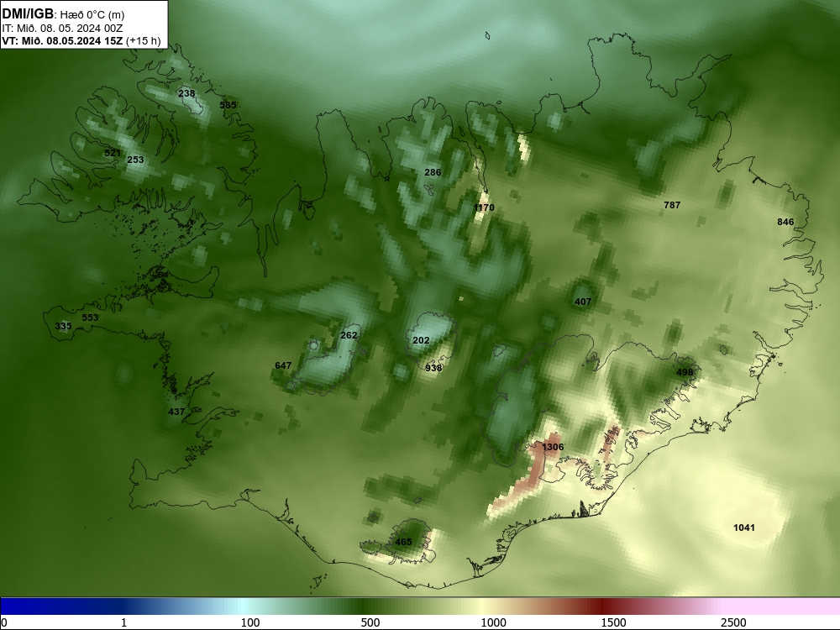Click the 1000 tick on the color scale
840x630 pixels.
click(x=493, y=622)
